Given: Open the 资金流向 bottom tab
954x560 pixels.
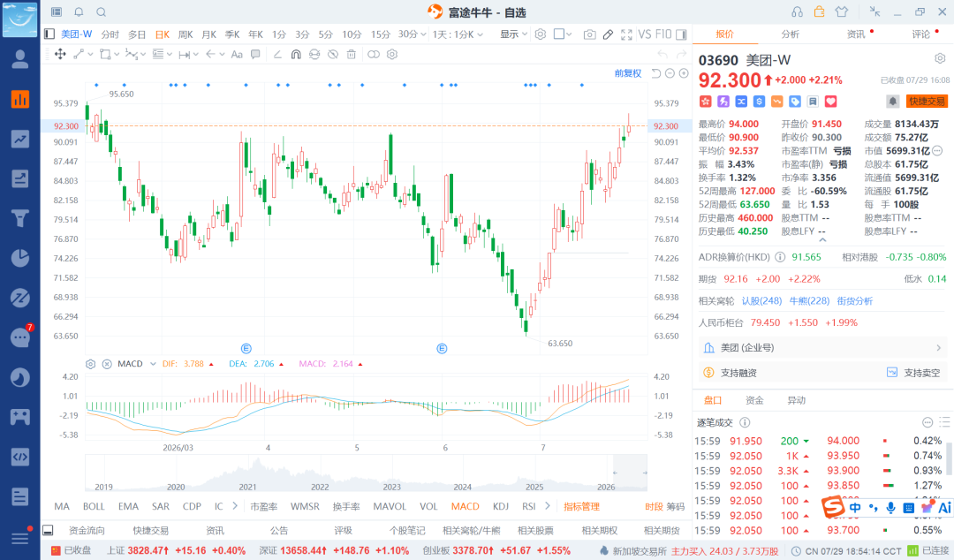Looking at the screenshot, I should [x=87, y=531].
